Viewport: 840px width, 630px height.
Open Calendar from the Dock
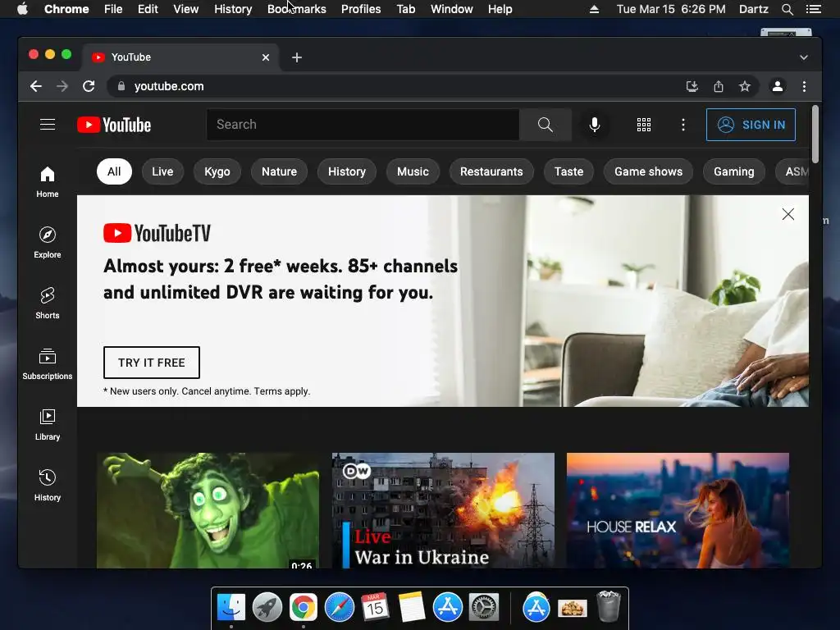375,607
